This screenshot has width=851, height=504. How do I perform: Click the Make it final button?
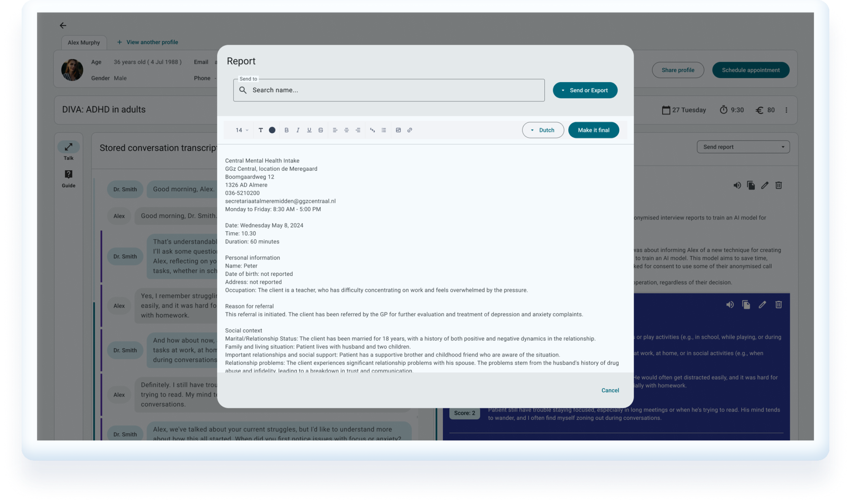593,130
